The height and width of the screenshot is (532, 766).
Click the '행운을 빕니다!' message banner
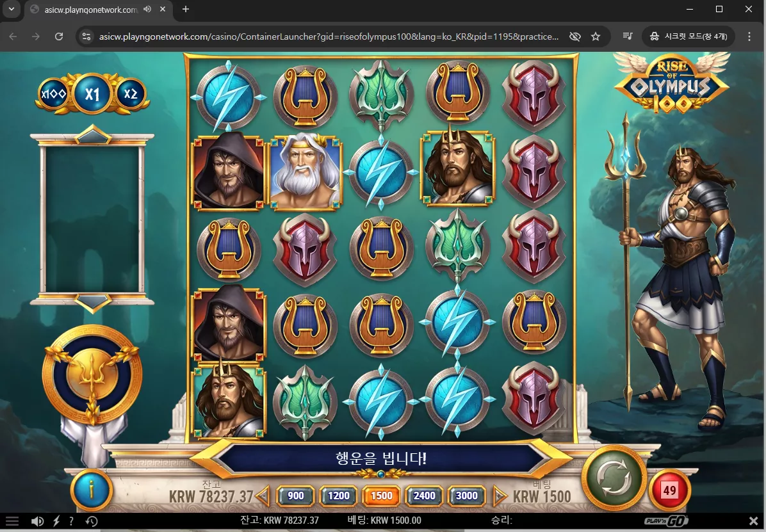(x=381, y=458)
